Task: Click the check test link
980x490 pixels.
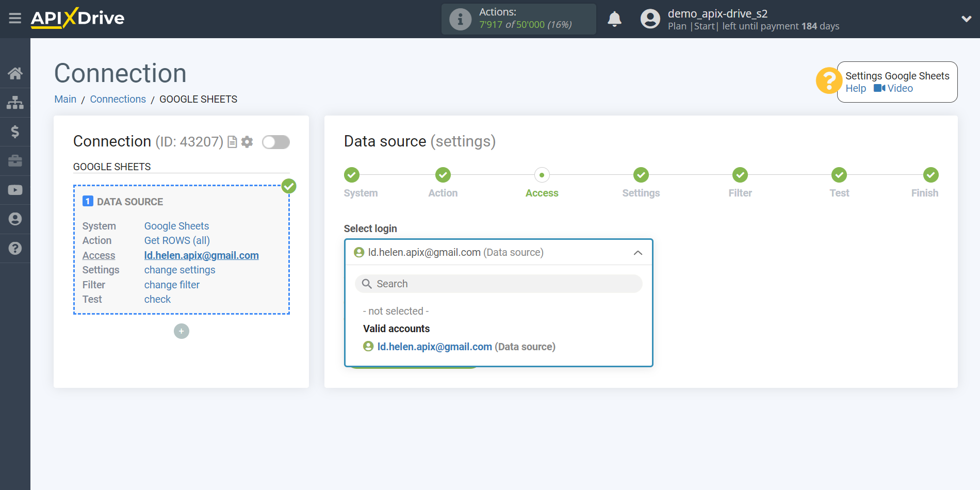Action: click(x=157, y=299)
